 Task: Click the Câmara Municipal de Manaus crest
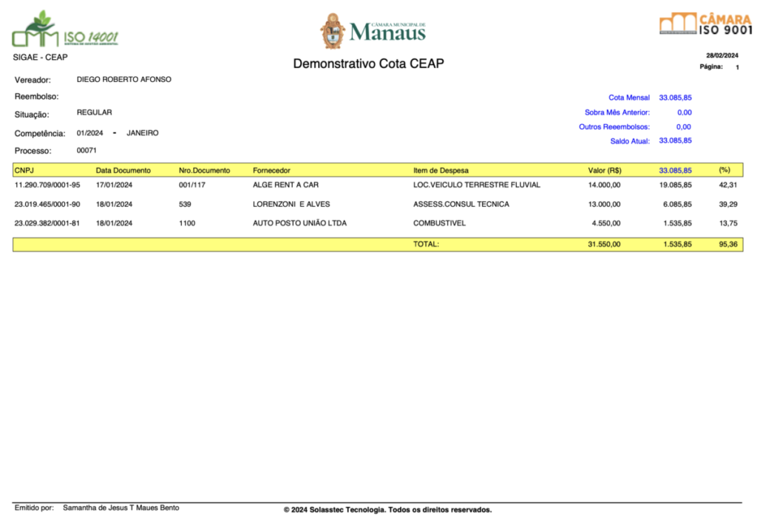(333, 31)
